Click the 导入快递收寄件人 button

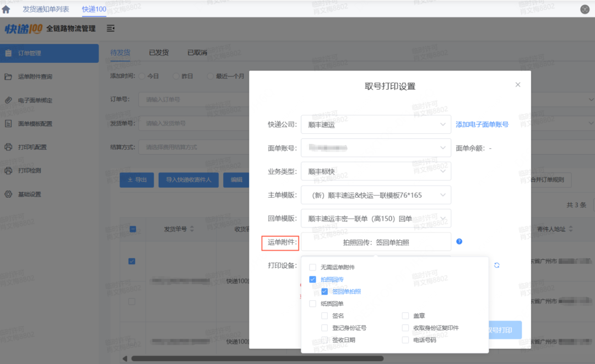click(188, 180)
